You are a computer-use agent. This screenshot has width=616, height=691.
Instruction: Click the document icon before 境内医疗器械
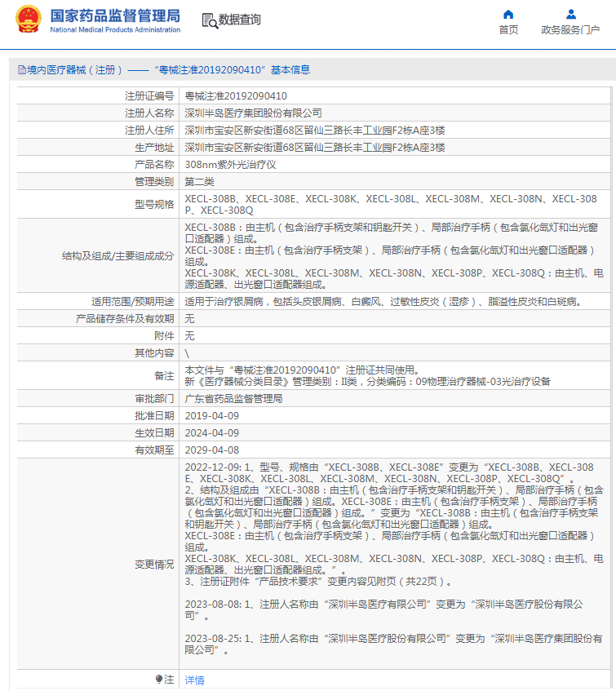(21, 69)
